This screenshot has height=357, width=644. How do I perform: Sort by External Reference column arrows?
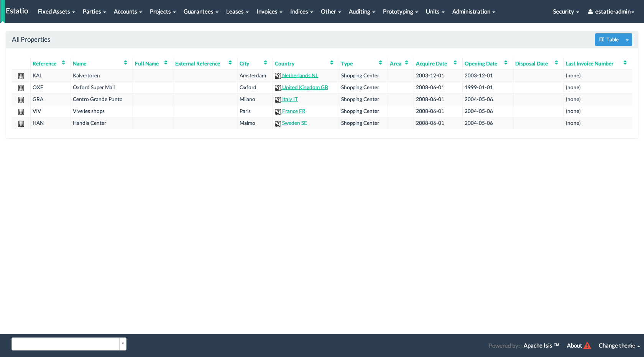[x=230, y=63]
